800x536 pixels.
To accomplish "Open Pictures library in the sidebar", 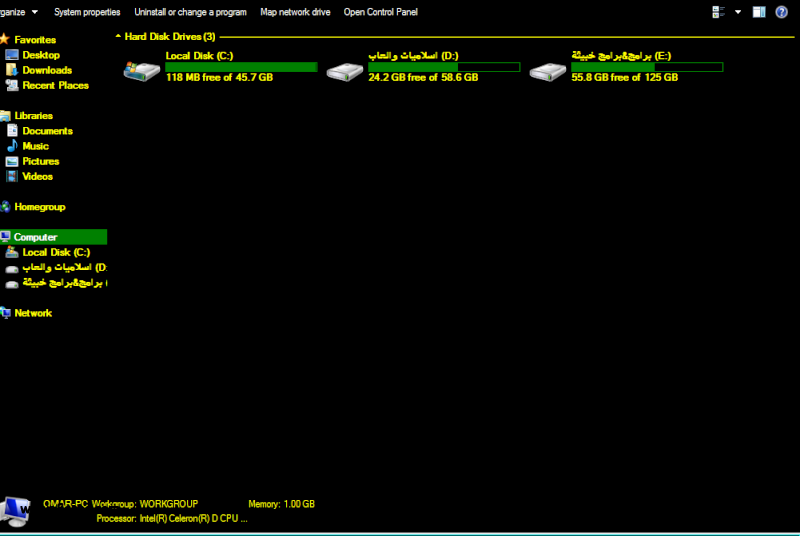I will pos(40,161).
